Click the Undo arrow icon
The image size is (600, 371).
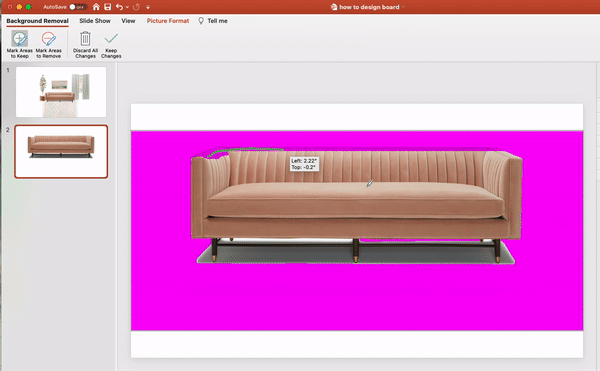119,7
